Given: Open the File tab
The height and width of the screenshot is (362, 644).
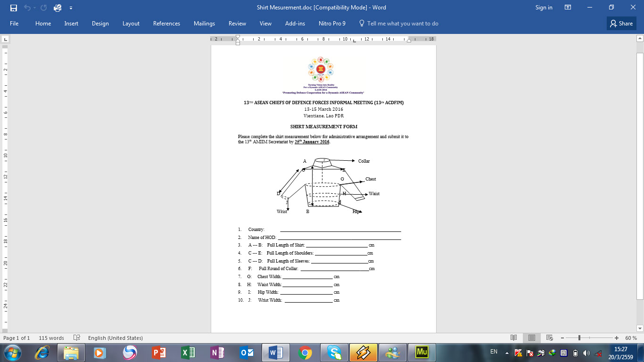Looking at the screenshot, I should 14,24.
